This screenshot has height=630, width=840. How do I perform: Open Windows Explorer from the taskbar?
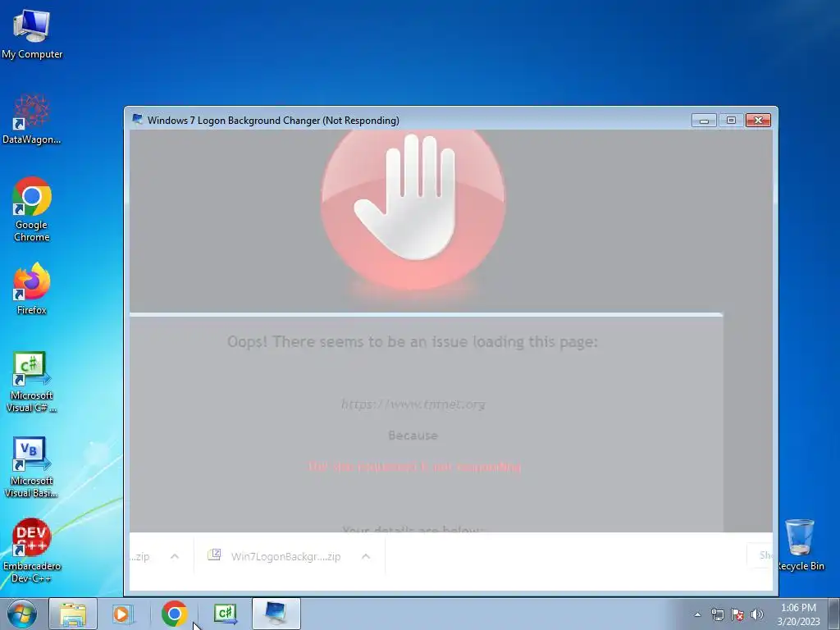click(x=73, y=614)
